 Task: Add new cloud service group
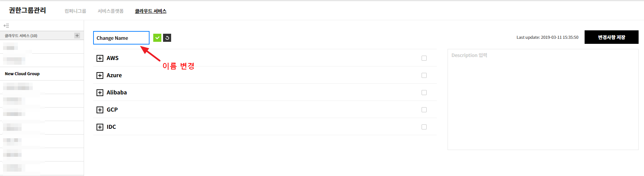coord(77,35)
